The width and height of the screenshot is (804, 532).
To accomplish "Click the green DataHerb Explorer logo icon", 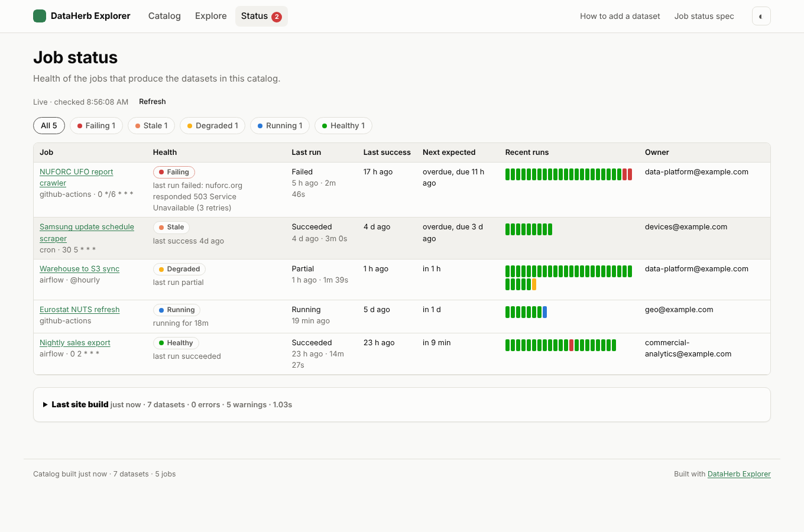I will point(40,16).
